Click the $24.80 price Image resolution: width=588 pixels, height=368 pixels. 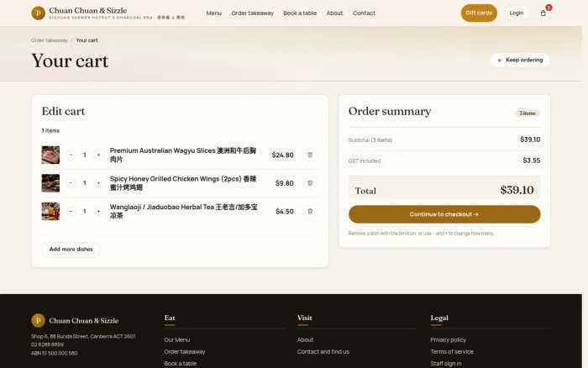tap(283, 155)
